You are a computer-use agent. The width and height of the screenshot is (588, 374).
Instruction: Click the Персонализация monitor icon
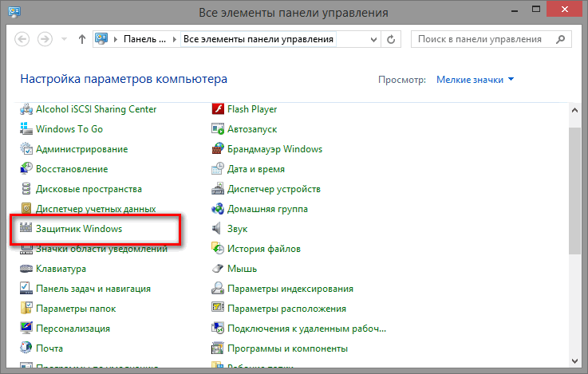pyautogui.click(x=26, y=328)
